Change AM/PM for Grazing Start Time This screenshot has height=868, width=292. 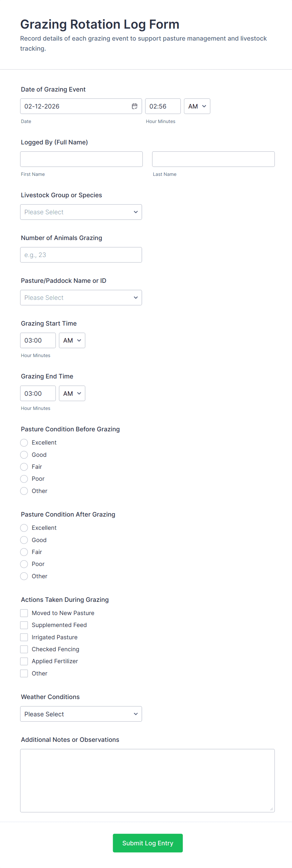[72, 340]
